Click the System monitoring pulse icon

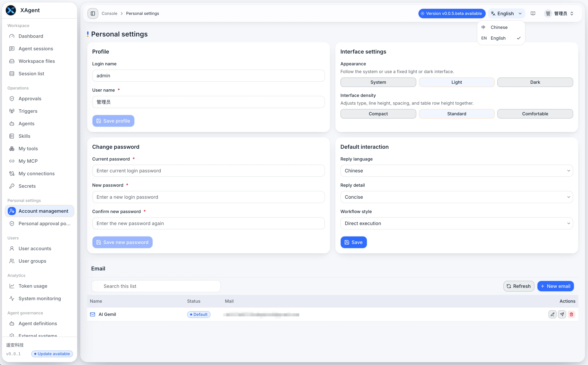(12, 299)
